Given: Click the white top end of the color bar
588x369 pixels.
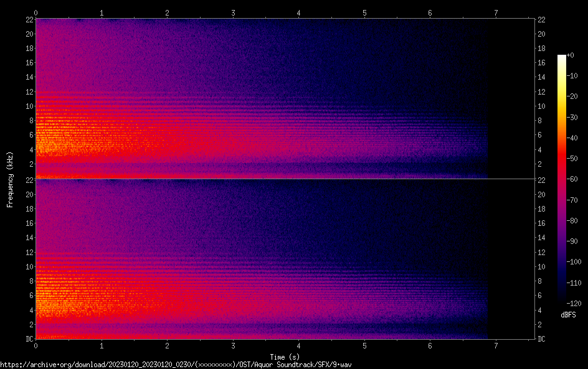Looking at the screenshot, I should [562, 58].
